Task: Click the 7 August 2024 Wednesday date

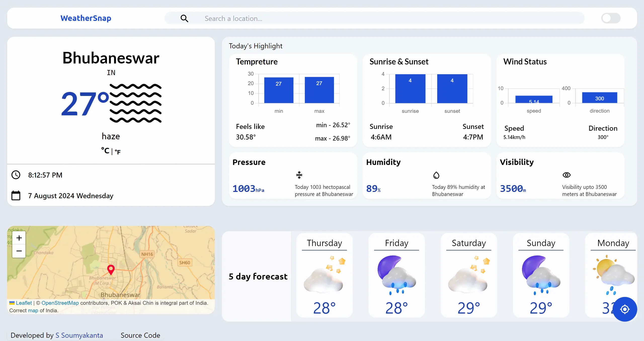Action: click(71, 196)
